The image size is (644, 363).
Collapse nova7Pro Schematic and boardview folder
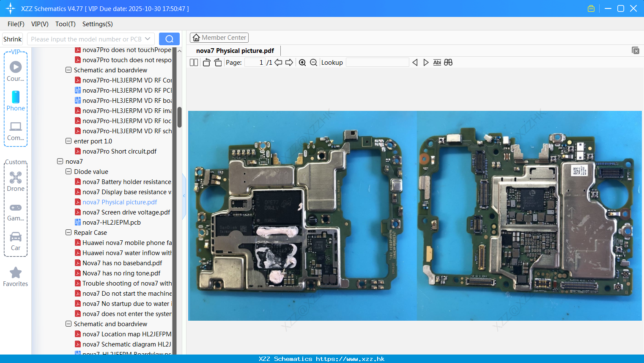pyautogui.click(x=69, y=70)
